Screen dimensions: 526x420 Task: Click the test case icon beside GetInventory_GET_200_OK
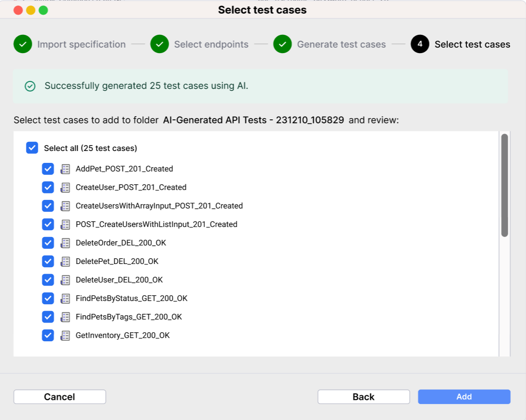pos(65,335)
